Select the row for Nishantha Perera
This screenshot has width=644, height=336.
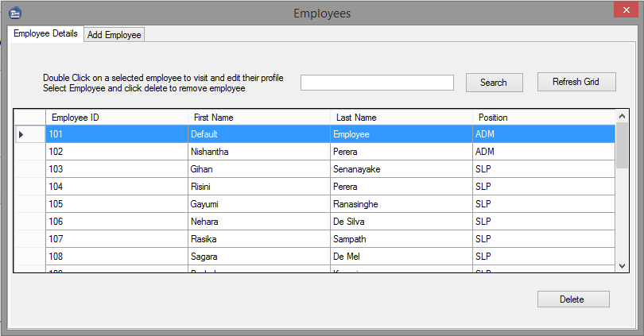258,152
